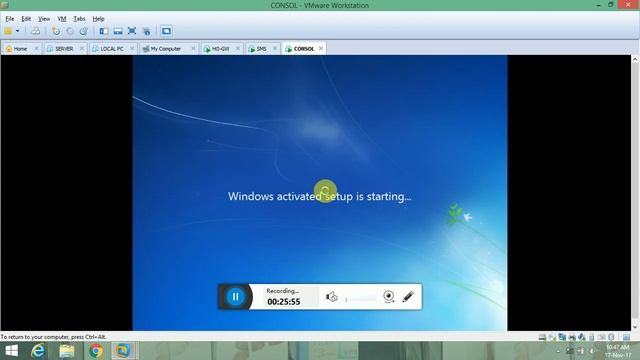Toggle the thumbnail bar icon
The width and height of the screenshot is (640, 360).
coord(118,31)
